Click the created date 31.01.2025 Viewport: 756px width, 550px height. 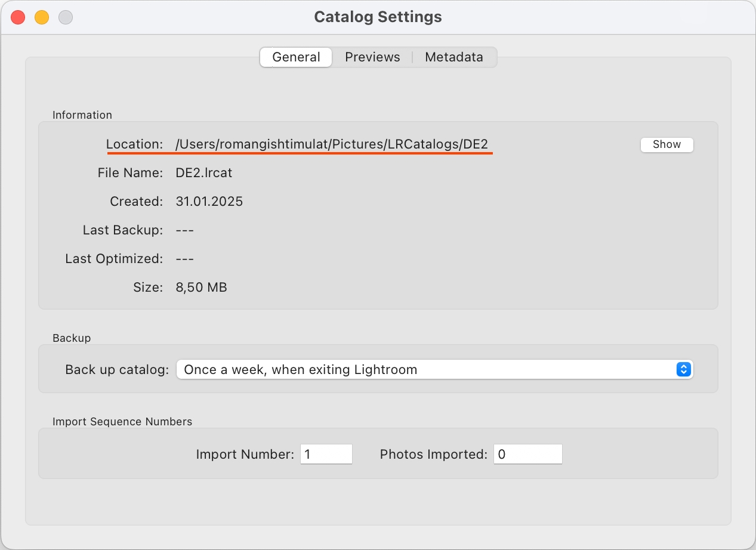click(209, 202)
